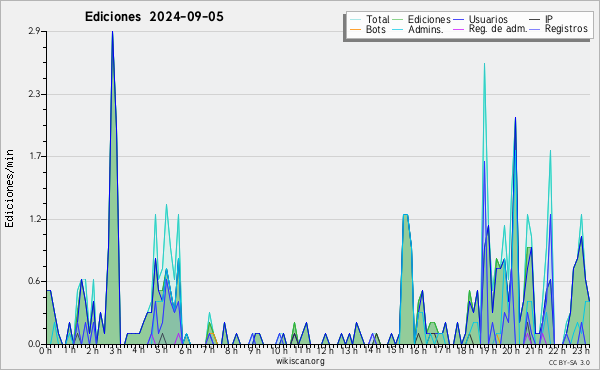Click the 'wikiscan.org' text below chart
Viewport: 600px width, 370px height.
pyautogui.click(x=300, y=361)
